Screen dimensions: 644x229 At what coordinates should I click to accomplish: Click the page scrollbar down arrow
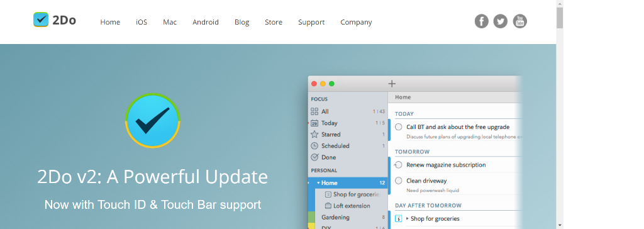[x=559, y=225]
